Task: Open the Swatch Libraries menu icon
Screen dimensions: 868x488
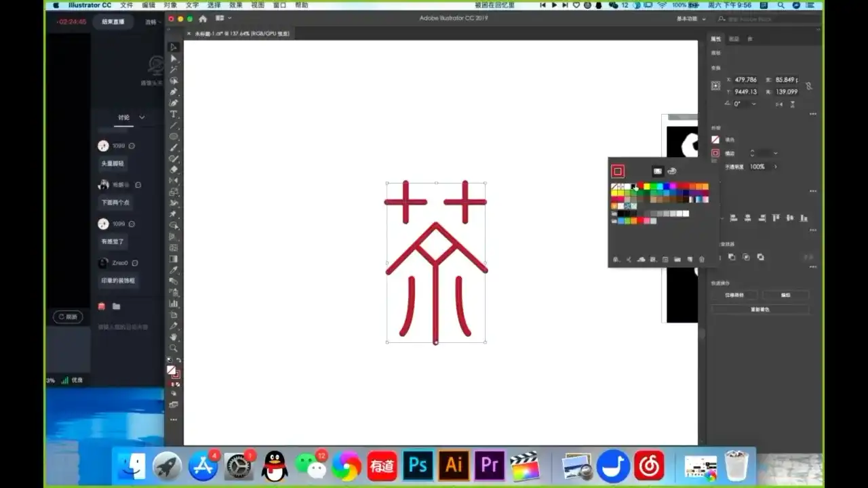Action: point(616,259)
